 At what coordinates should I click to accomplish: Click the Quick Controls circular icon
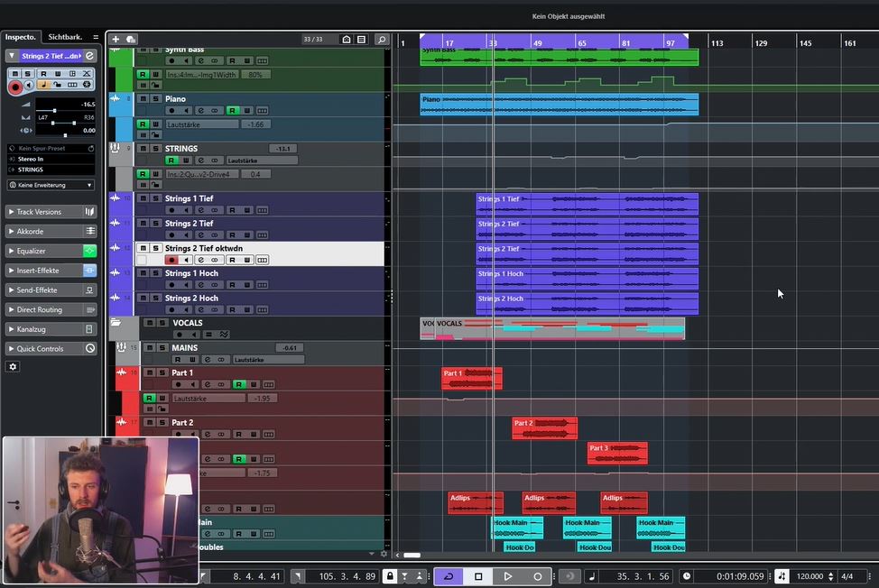[x=89, y=348]
